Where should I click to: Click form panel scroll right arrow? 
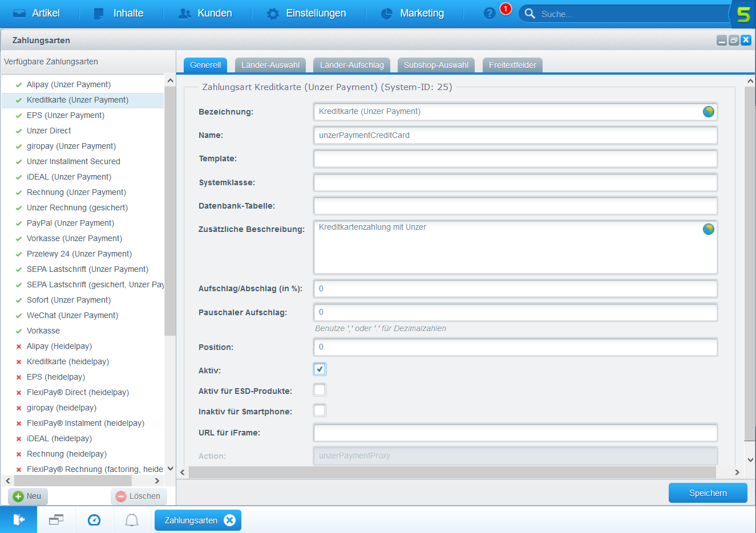737,473
